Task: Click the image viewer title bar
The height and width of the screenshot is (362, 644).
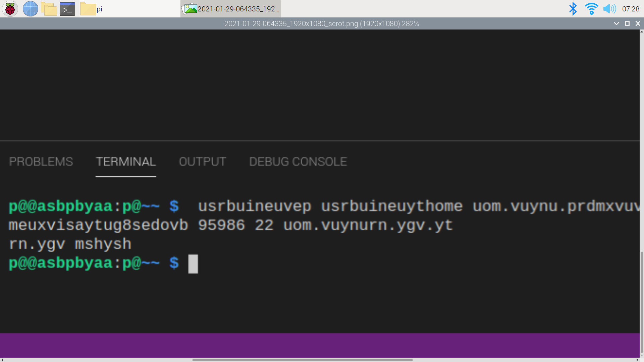Action: click(x=321, y=23)
